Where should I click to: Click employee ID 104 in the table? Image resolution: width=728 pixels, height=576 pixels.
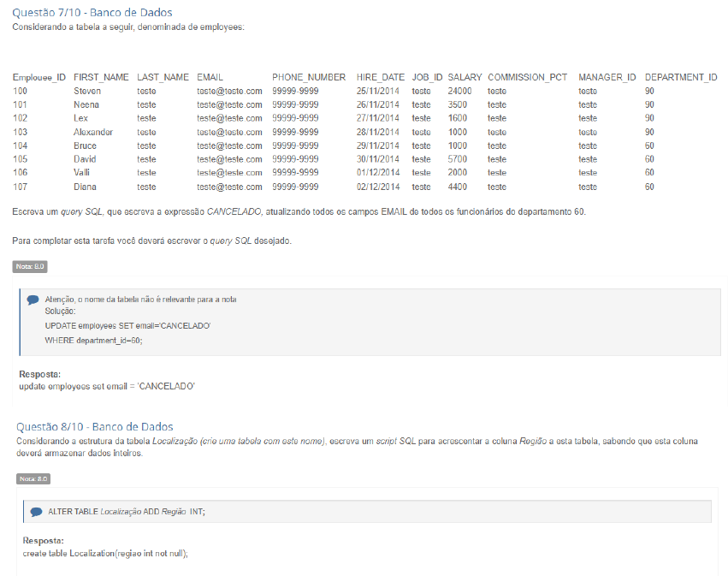coord(21,145)
